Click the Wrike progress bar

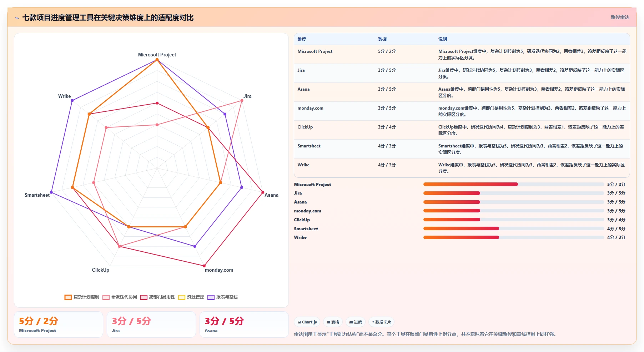[513, 237]
